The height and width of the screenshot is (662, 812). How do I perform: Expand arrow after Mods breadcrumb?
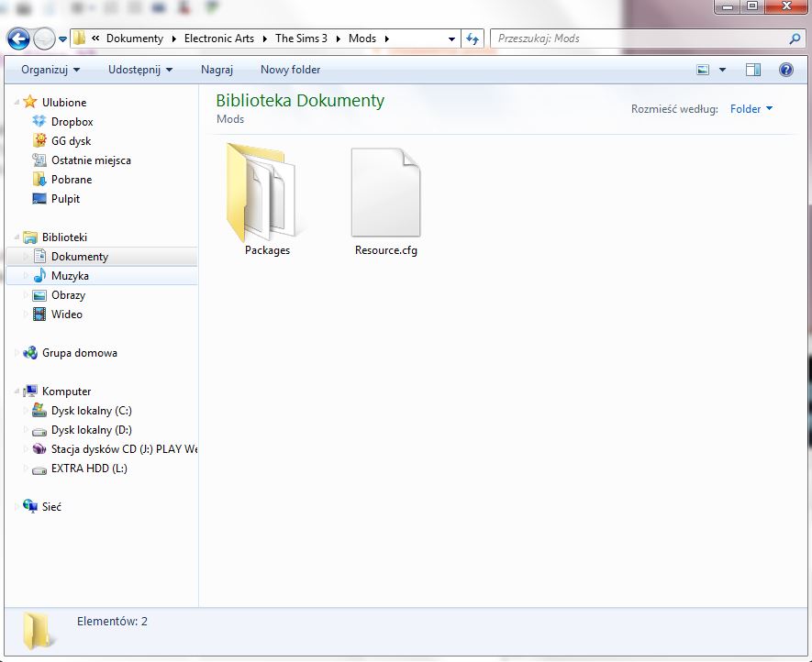pos(387,39)
